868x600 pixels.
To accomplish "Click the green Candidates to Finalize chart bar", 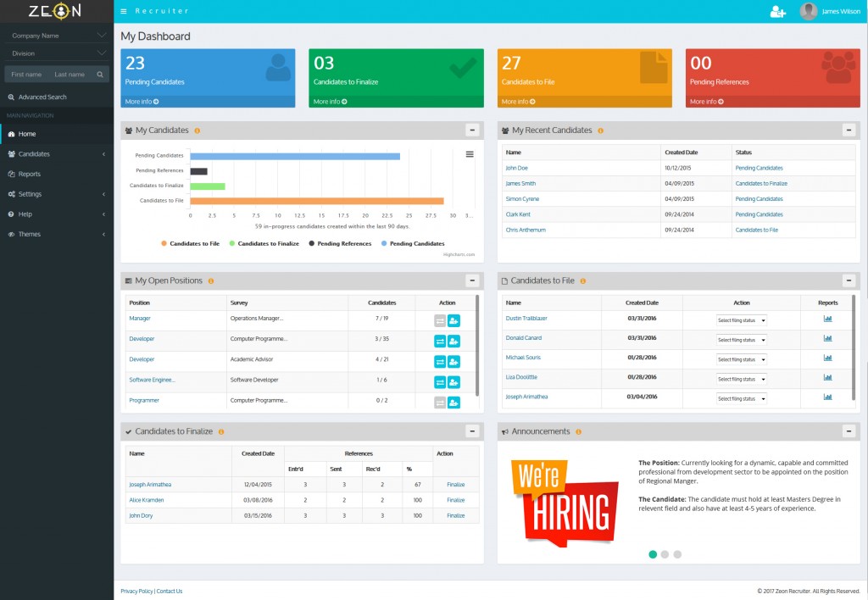I will click(208, 186).
